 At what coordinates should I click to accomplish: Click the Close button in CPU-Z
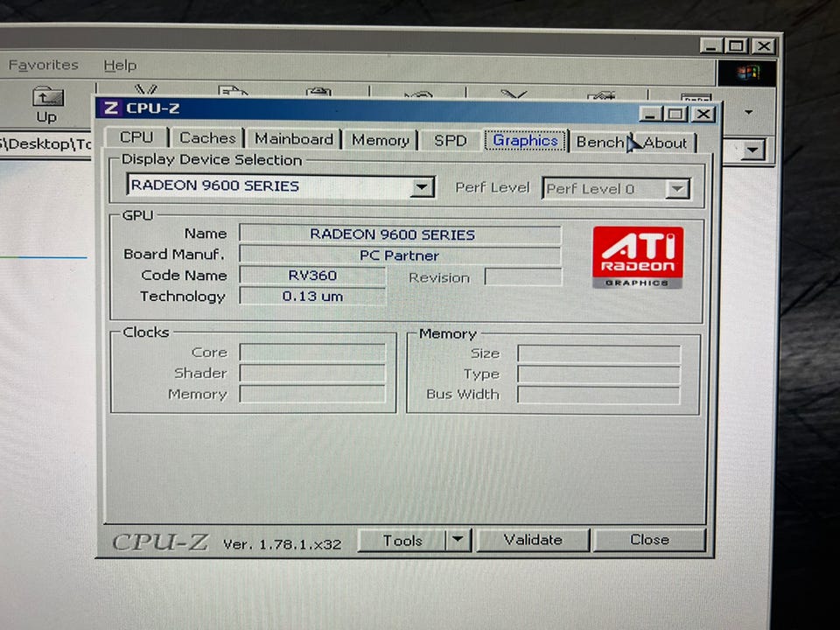click(649, 540)
